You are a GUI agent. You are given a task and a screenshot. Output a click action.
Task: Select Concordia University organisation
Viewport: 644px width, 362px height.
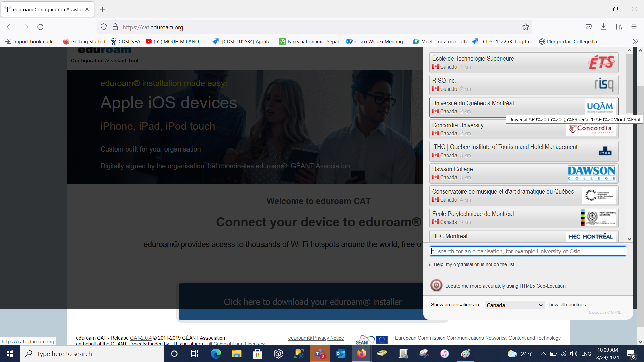(524, 129)
